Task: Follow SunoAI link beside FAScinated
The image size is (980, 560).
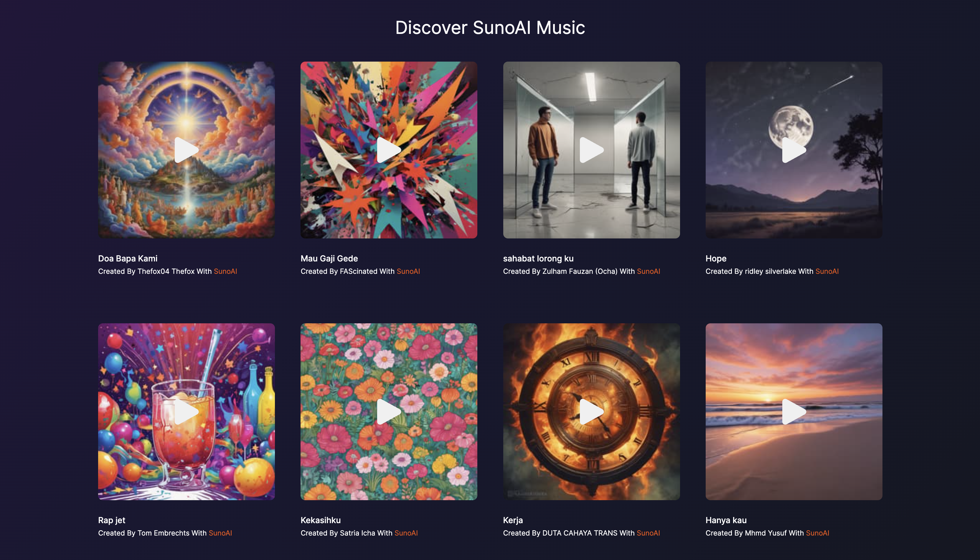Action: (x=408, y=271)
